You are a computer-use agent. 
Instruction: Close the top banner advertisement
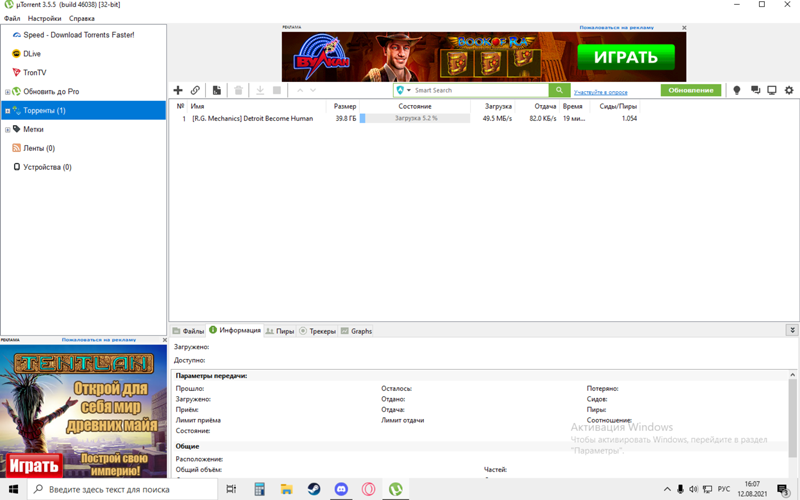point(684,28)
